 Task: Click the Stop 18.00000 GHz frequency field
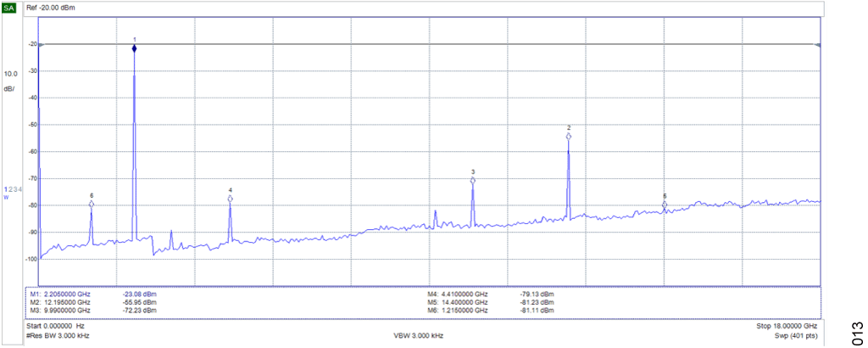786,326
